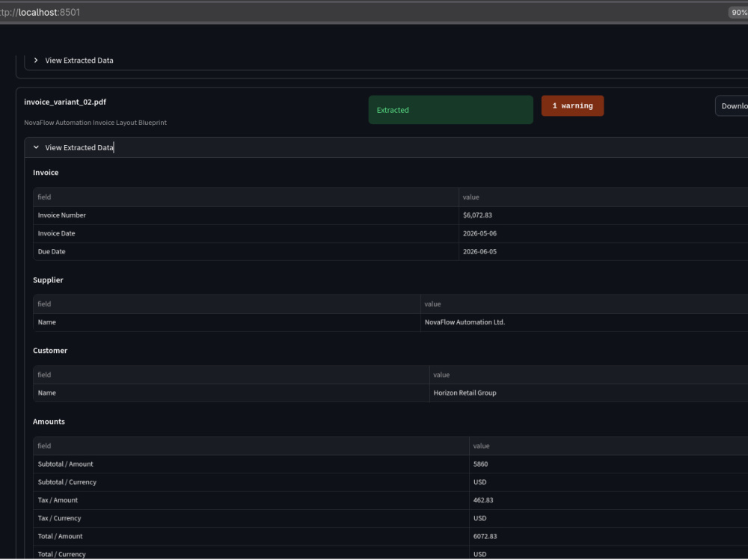The image size is (748, 560).
Task: Click the Invoice Date field cell
Action: (x=245, y=233)
